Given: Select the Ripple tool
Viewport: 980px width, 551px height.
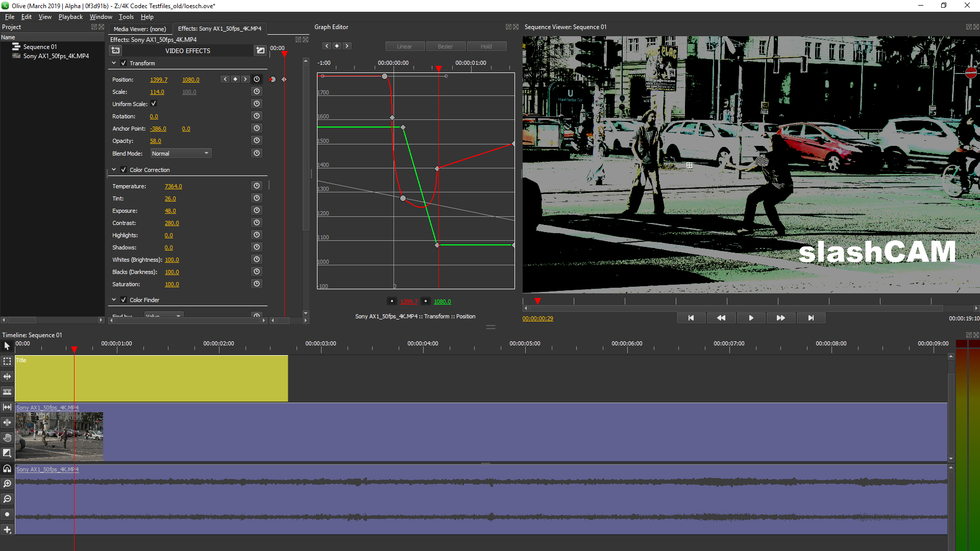Looking at the screenshot, I should pos(7,377).
